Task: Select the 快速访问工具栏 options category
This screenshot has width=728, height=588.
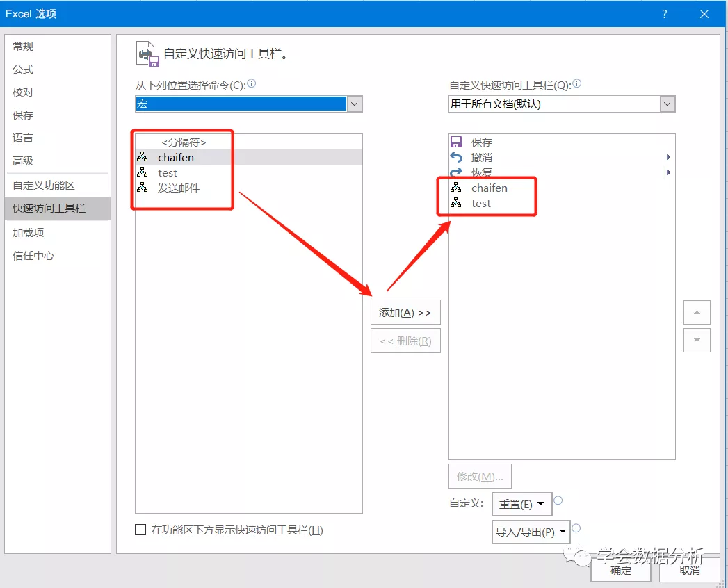Action: (58, 208)
